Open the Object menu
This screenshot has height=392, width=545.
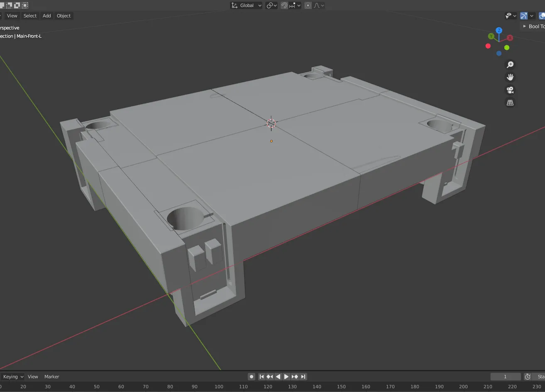[x=64, y=16]
